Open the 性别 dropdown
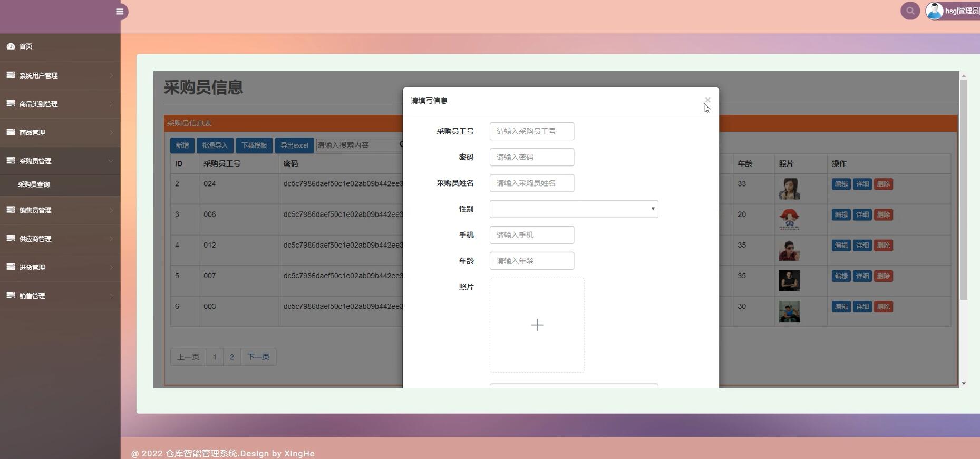Image resolution: width=980 pixels, height=459 pixels. [574, 209]
